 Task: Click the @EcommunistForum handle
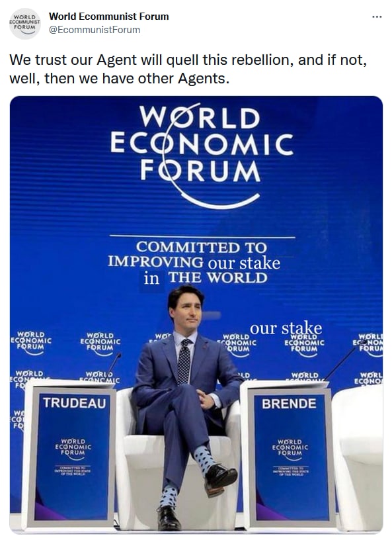coord(95,30)
